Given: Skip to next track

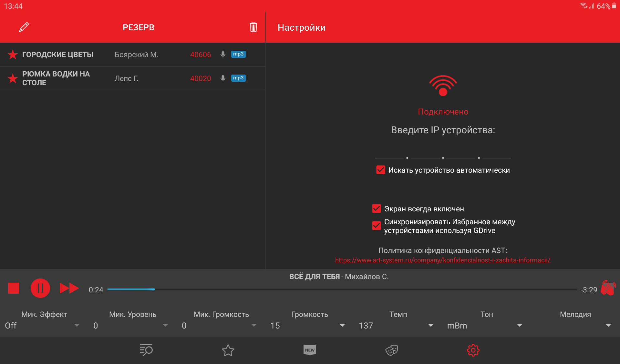Looking at the screenshot, I should tap(69, 288).
